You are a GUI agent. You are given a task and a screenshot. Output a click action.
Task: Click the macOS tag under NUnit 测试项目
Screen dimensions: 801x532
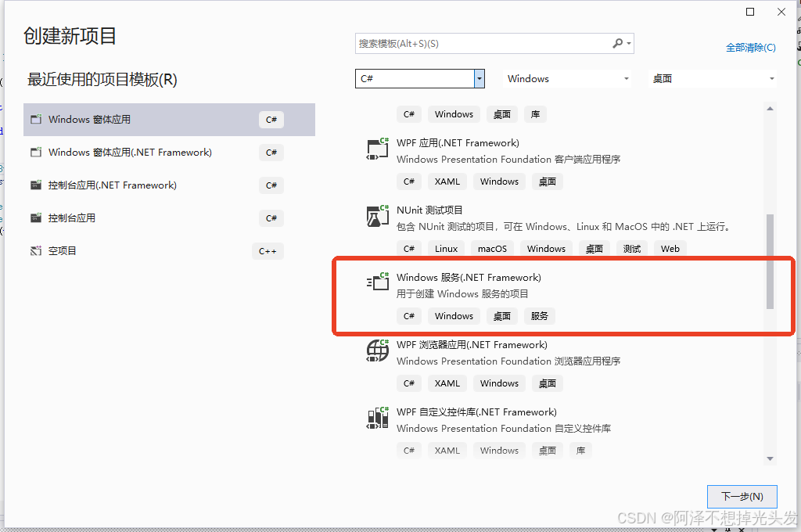[x=492, y=249]
